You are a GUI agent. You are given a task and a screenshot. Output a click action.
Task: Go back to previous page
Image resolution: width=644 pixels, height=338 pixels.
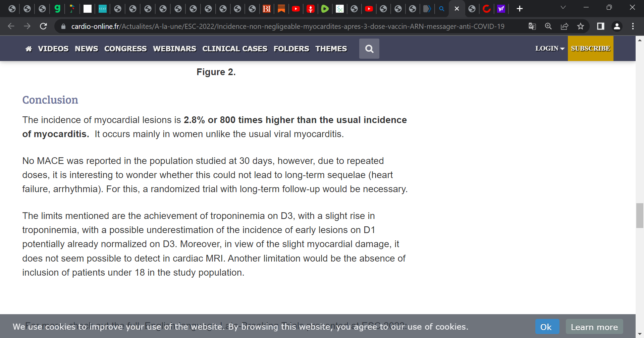click(11, 26)
